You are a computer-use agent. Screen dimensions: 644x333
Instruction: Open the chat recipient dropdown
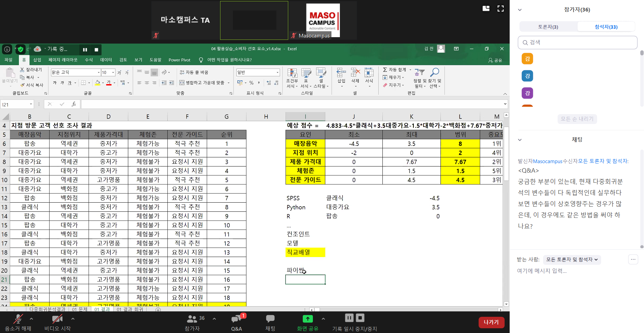pyautogui.click(x=572, y=260)
